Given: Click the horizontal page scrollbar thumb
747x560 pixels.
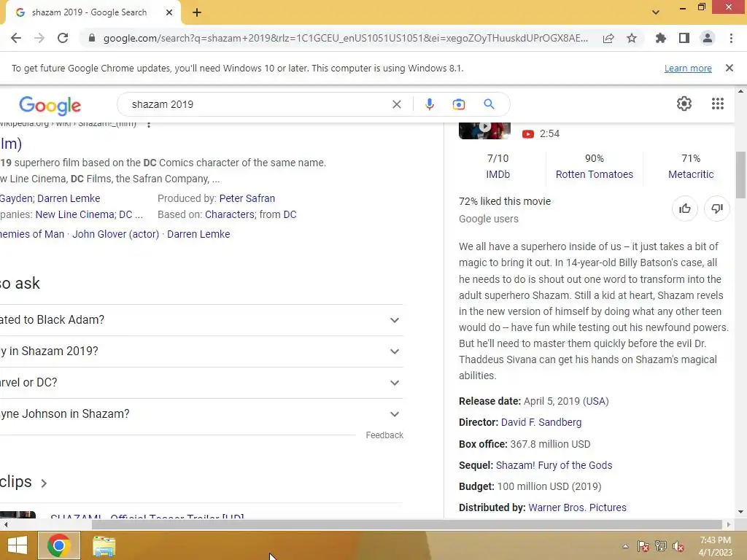Looking at the screenshot, I should point(406,524).
